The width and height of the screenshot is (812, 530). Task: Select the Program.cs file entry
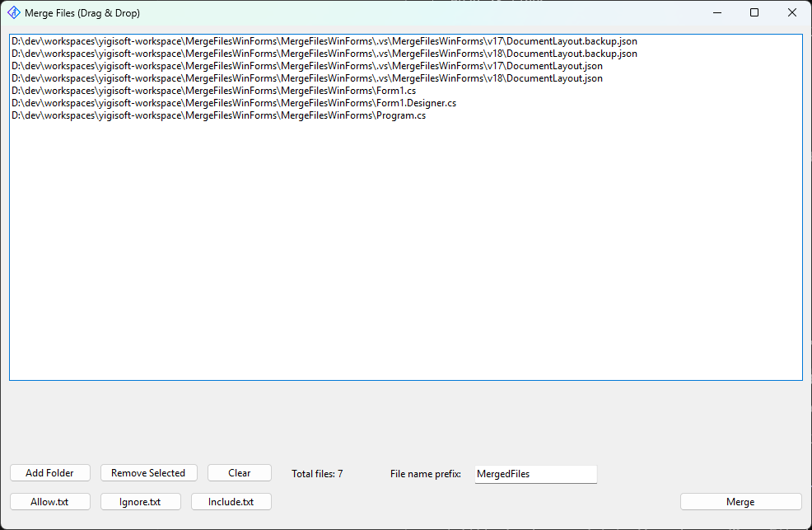pyautogui.click(x=217, y=115)
